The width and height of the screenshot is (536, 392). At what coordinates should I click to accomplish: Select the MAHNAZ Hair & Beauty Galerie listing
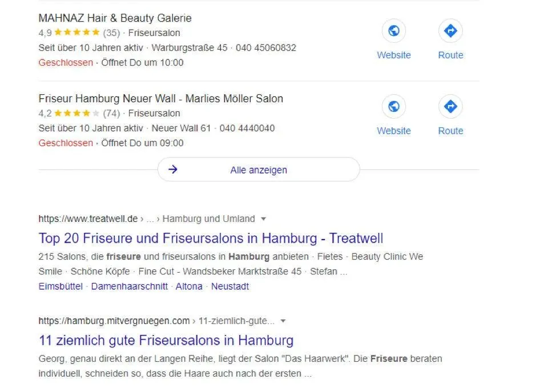click(x=115, y=18)
